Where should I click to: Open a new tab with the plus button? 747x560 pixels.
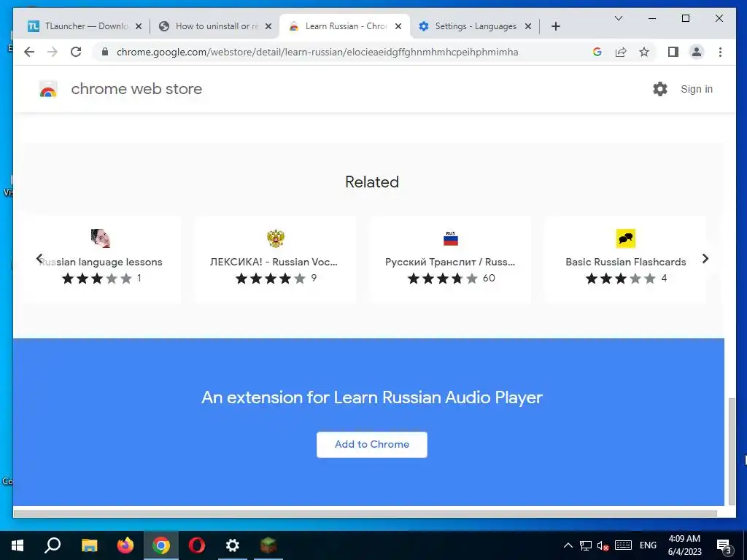(555, 26)
